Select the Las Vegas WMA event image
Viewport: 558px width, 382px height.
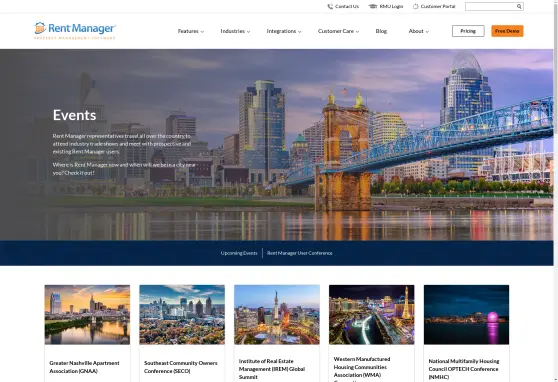[x=372, y=315]
